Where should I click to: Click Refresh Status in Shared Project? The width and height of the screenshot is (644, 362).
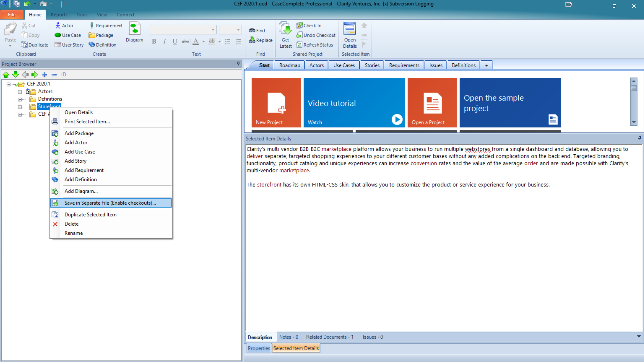click(315, 45)
